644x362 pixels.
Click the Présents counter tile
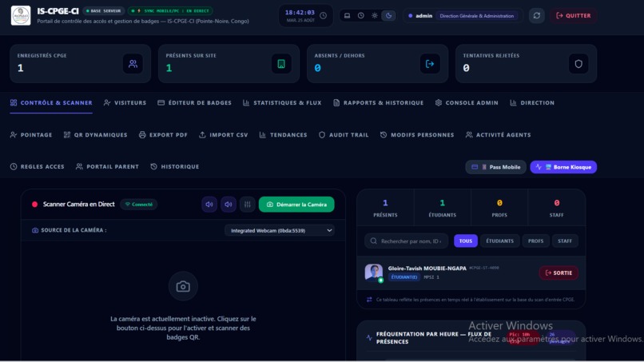(x=385, y=208)
